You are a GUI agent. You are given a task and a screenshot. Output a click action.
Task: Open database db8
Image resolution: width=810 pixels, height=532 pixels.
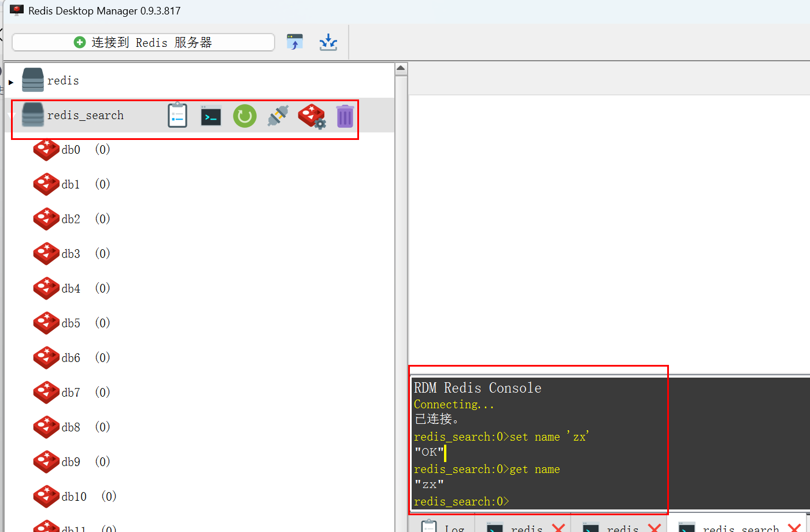(72, 427)
